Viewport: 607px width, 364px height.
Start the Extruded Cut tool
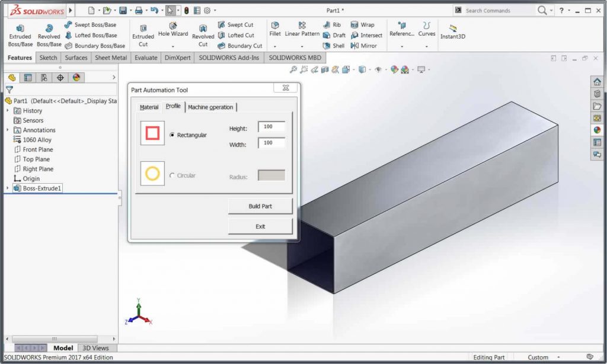pos(143,36)
